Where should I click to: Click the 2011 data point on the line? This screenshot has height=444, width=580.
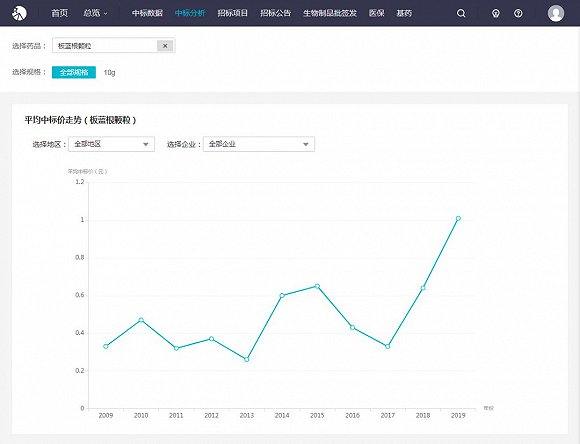(176, 348)
